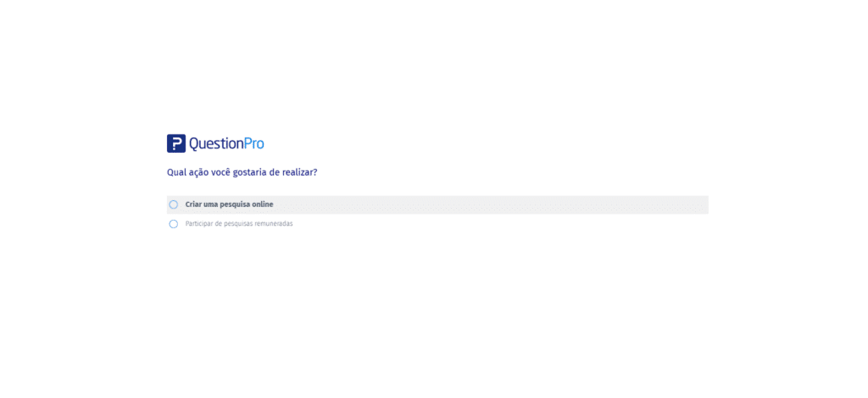Click the white question mark inside the logo
868x398 pixels.
175,143
